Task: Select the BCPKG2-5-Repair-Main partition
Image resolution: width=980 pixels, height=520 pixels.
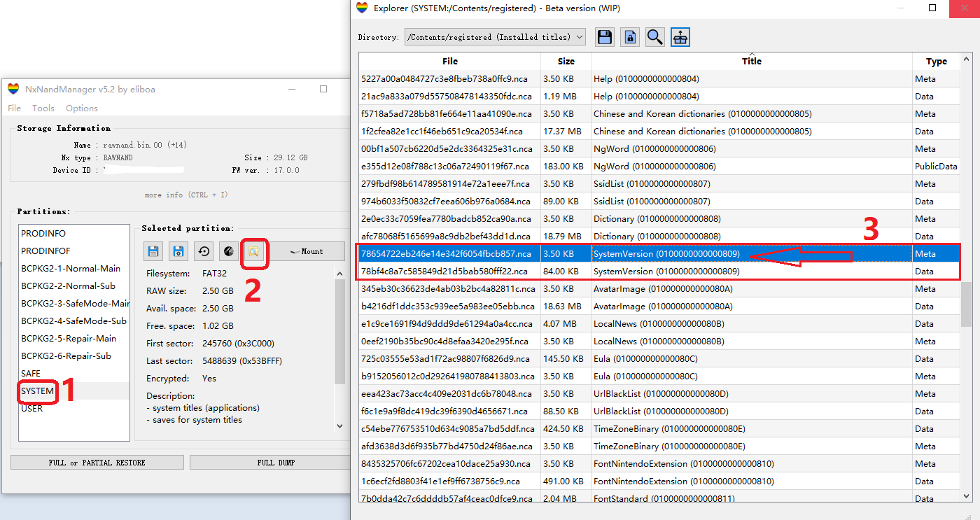Action: (x=74, y=338)
